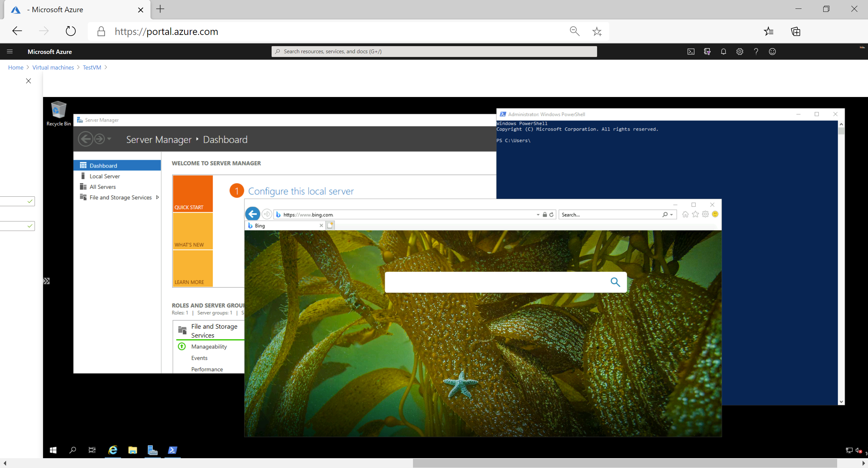This screenshot has height=468, width=868.
Task: Click the Dashboard icon in Server Manager
Action: coord(83,165)
